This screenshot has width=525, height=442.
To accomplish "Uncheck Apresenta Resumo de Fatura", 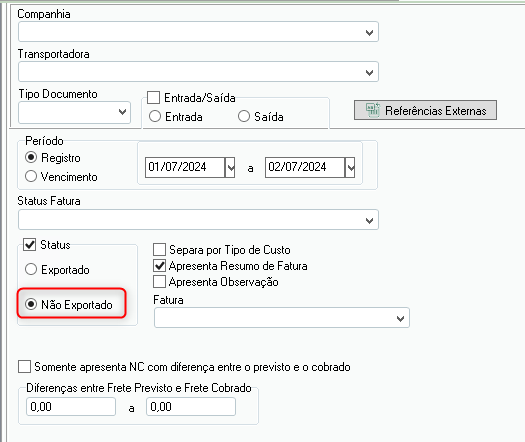I will pos(159,266).
